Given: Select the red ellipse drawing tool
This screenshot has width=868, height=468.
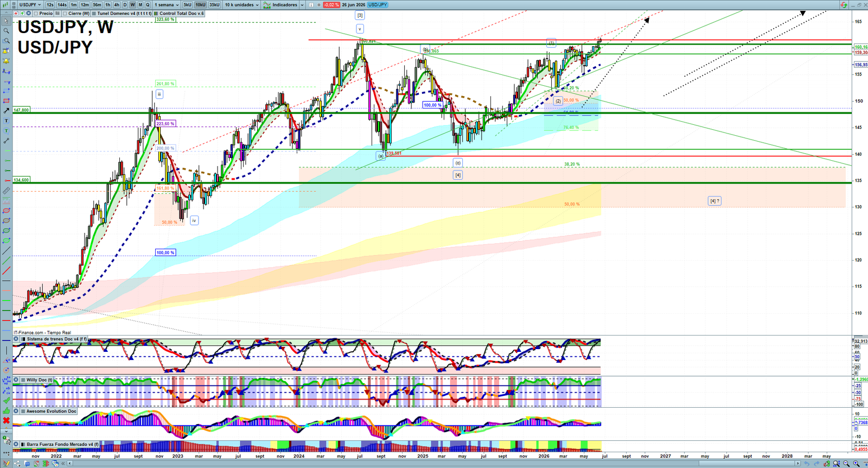Looking at the screenshot, I should pyautogui.click(x=7, y=210).
